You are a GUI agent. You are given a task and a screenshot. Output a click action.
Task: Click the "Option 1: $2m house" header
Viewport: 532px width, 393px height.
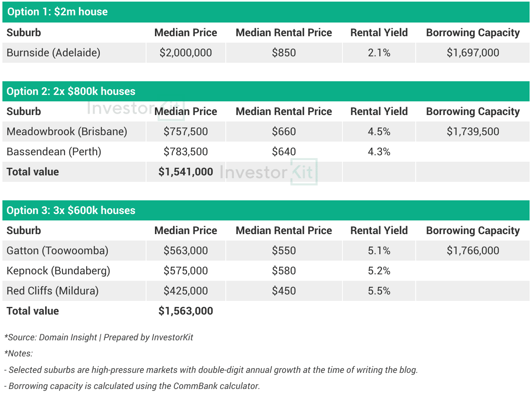pyautogui.click(x=58, y=12)
